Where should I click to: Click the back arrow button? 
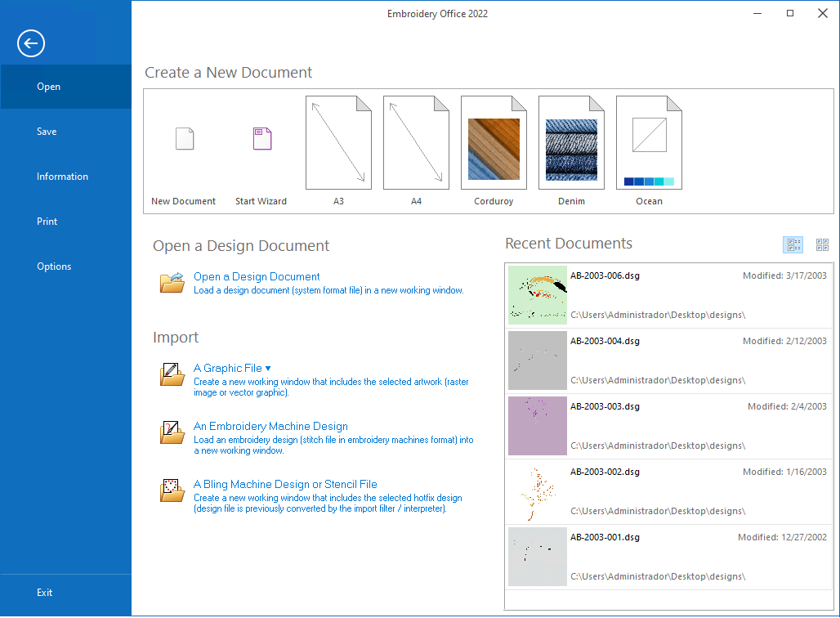point(31,43)
